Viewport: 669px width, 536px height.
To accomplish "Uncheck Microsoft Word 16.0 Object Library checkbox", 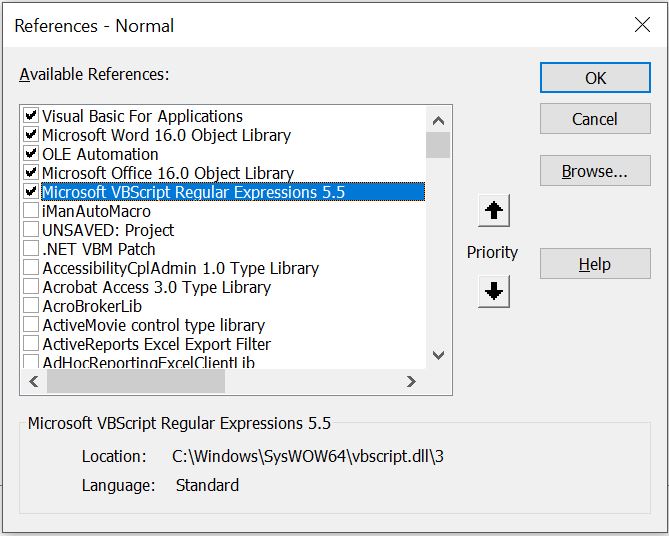I will (31, 134).
